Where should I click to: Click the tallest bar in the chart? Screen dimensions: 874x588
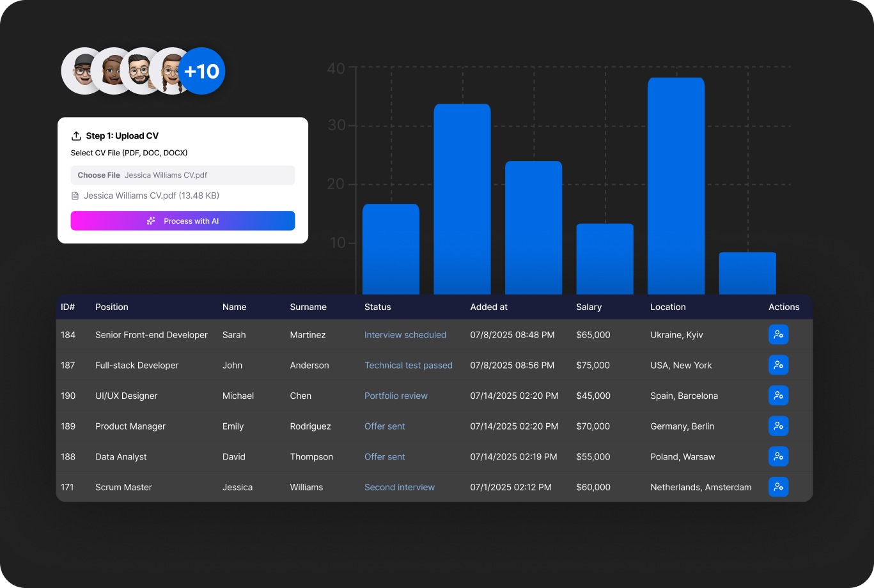pos(675,185)
